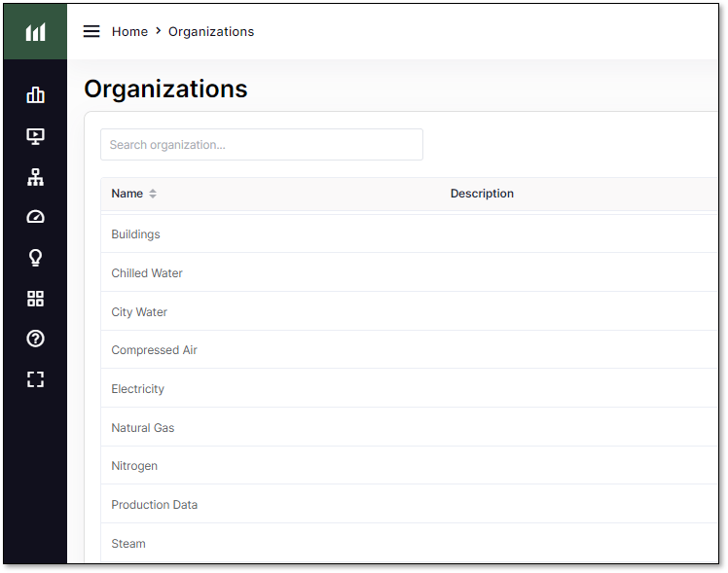Open the presentation monitor sidebar icon
Image resolution: width=728 pixels, height=573 pixels.
(x=35, y=136)
